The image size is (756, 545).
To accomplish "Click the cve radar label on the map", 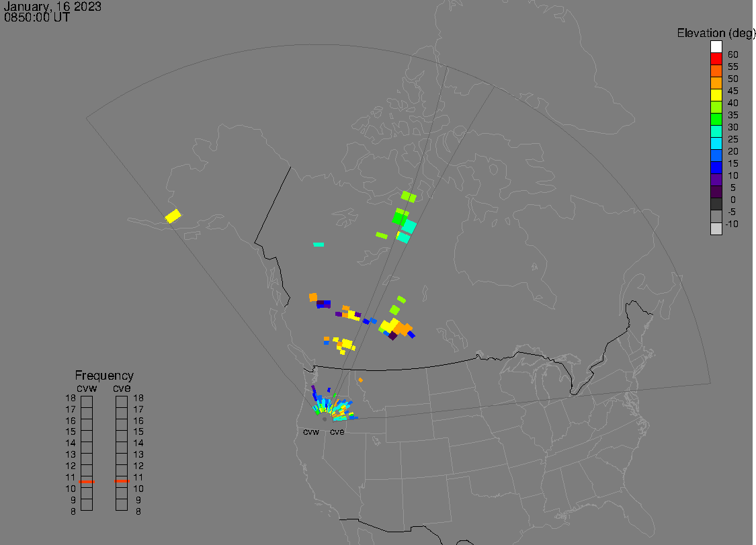I will tap(337, 432).
